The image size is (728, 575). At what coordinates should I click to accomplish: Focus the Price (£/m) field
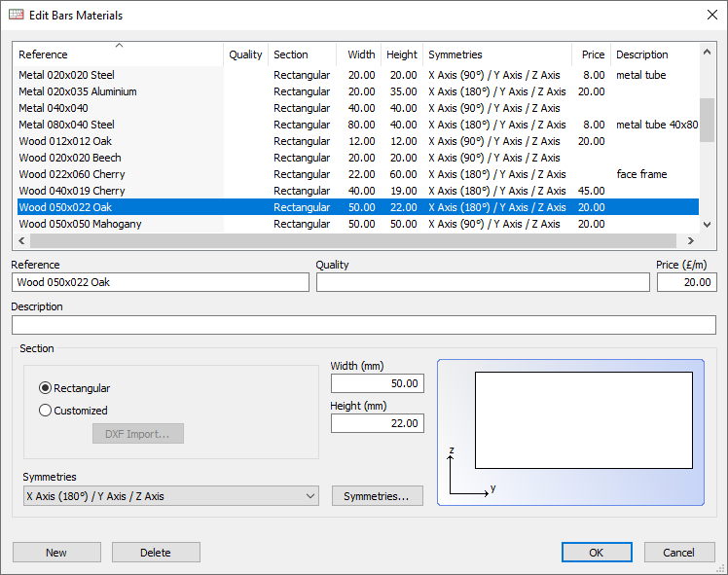(687, 282)
